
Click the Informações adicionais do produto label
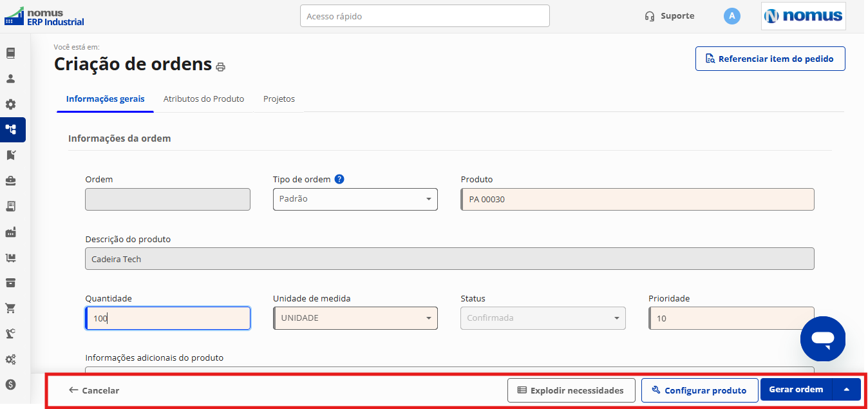coord(155,357)
